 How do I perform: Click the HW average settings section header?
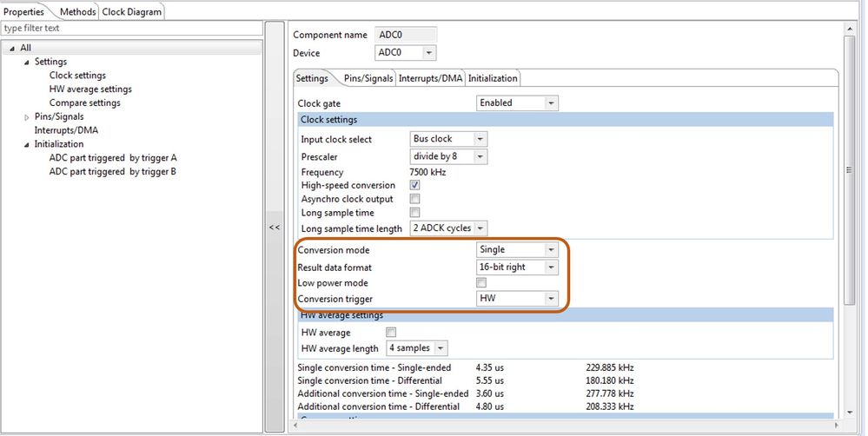coord(565,315)
